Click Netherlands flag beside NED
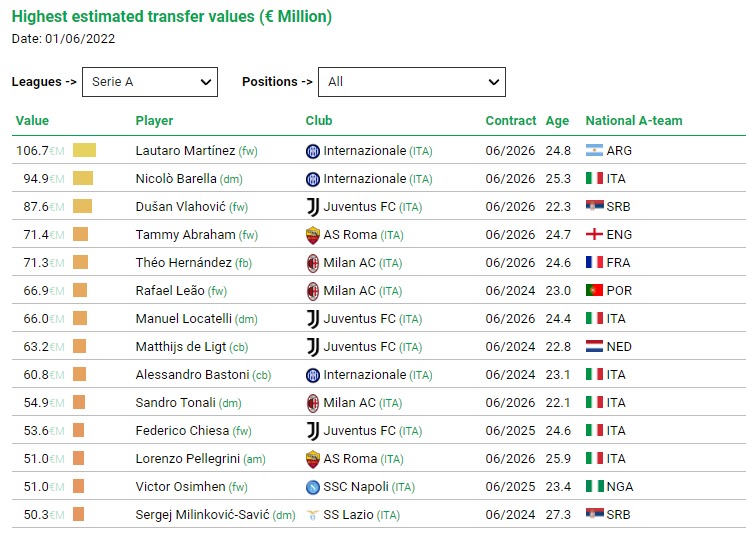Screen dimensions: 746x545 pos(594,346)
